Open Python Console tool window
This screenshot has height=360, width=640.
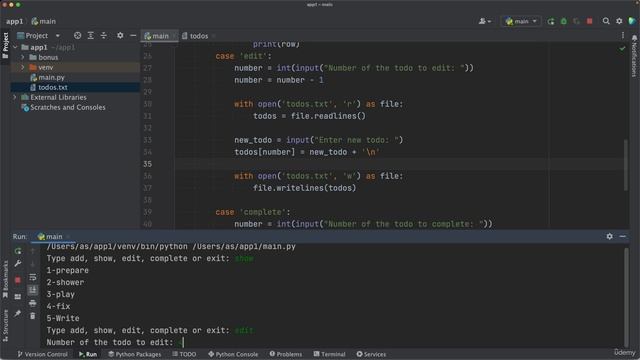(233, 354)
